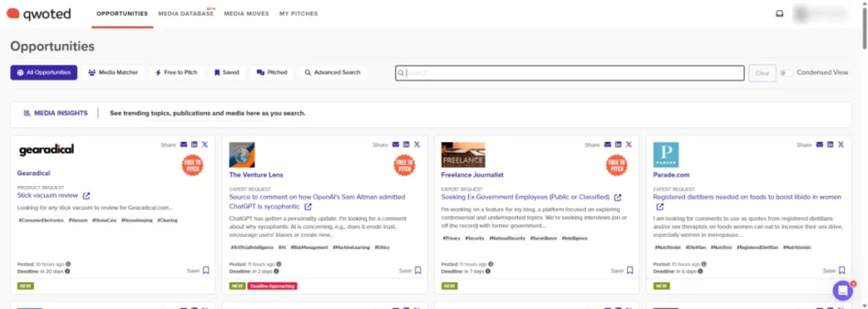Save the Gearadical opportunity bookmark
The height and width of the screenshot is (309, 868).
[x=206, y=271]
